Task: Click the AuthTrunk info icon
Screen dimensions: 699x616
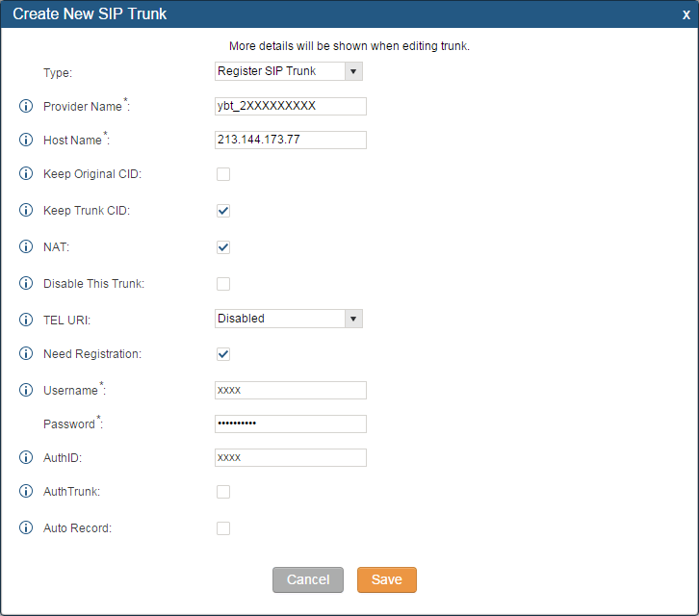Action: 26,492
